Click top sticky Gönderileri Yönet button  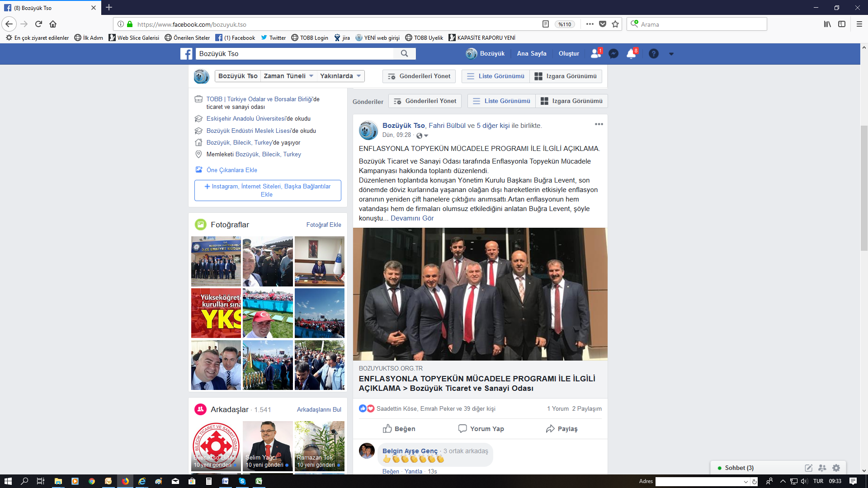pos(419,76)
